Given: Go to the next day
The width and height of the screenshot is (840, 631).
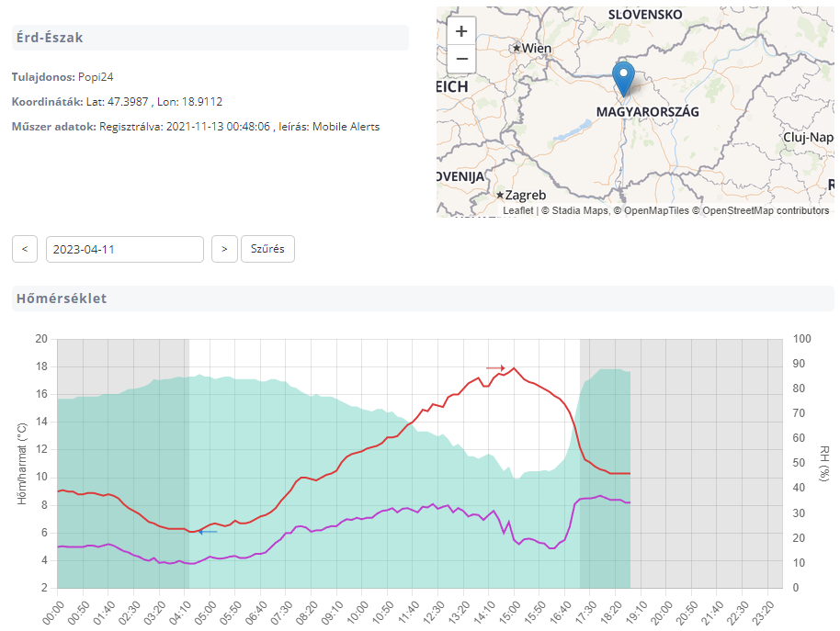Looking at the screenshot, I should coord(224,249).
